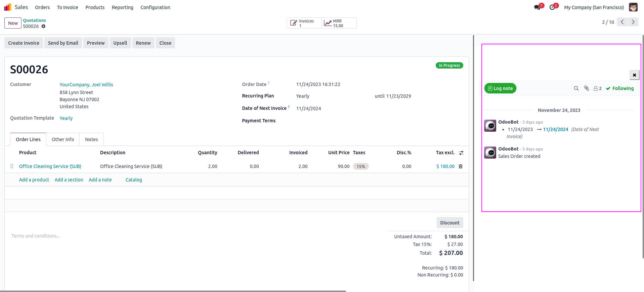
Task: Open the Products menu
Action: 95,7
